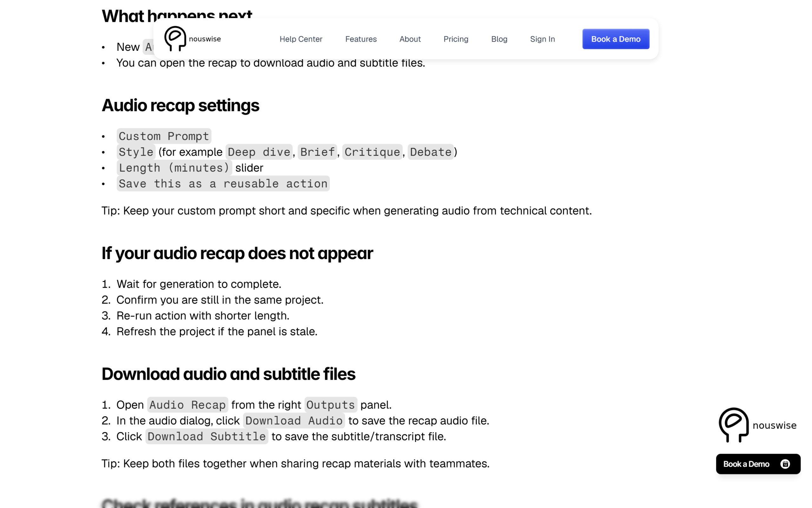Click the 'Audio recap settings' heading
This screenshot has height=508, width=812.
point(180,105)
